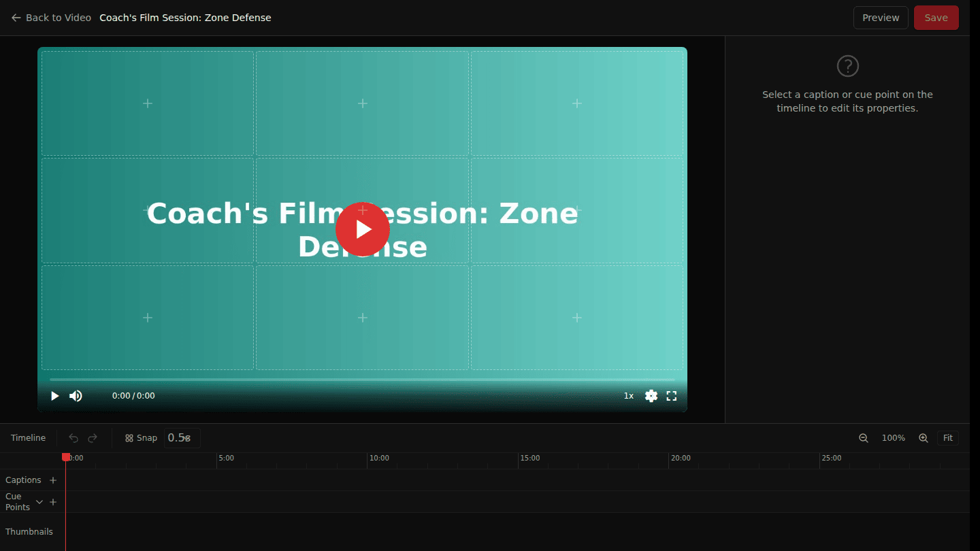Screen dimensions: 980x551
Task: Undo the last timeline action
Action: tap(73, 438)
